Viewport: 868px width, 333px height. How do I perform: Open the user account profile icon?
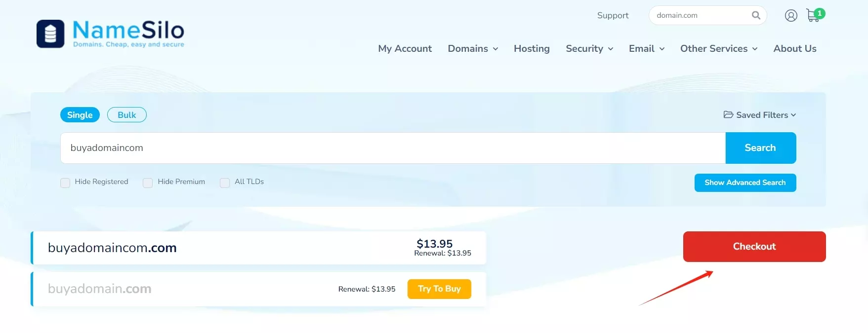[x=790, y=16]
